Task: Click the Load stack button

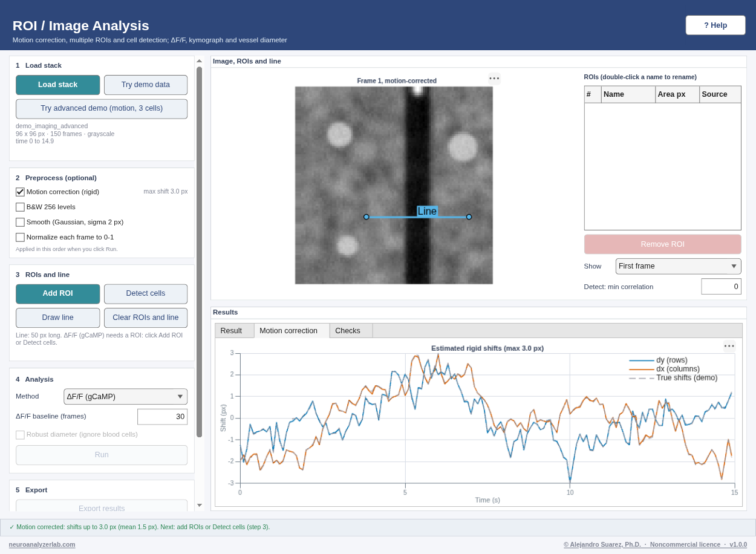Action: coord(58,85)
